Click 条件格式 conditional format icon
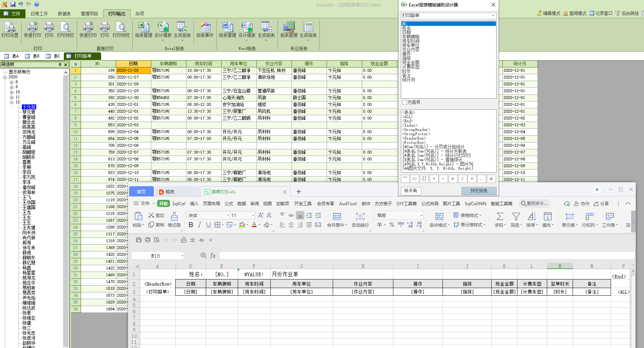This screenshot has height=348, width=644. [439, 220]
